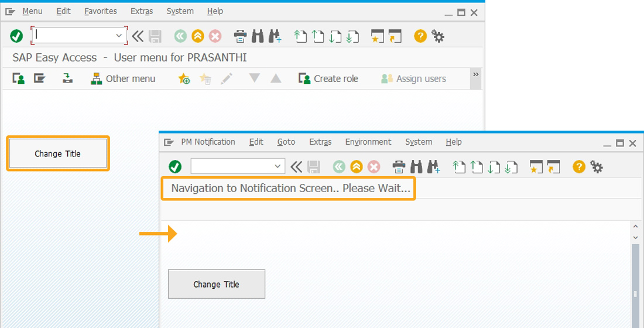Viewport: 644px width, 328px height.
Task: Open window control menu icon in PM Notification
Action: pyautogui.click(x=169, y=142)
